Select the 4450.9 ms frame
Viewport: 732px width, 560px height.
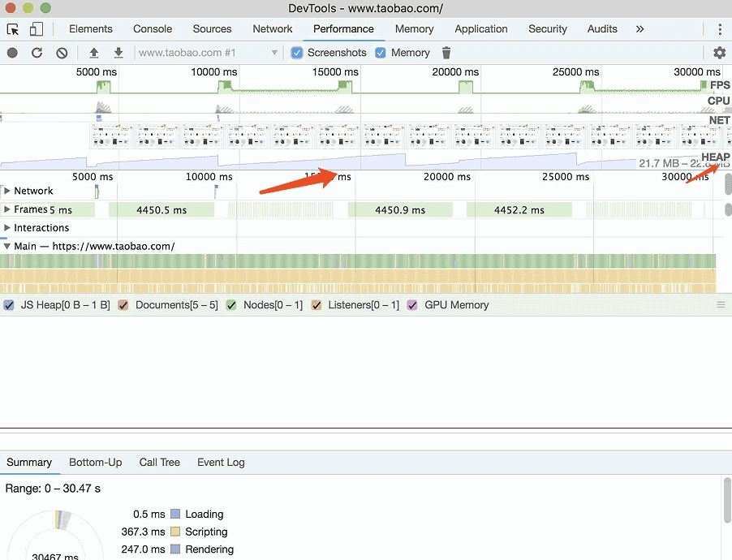pyautogui.click(x=400, y=210)
